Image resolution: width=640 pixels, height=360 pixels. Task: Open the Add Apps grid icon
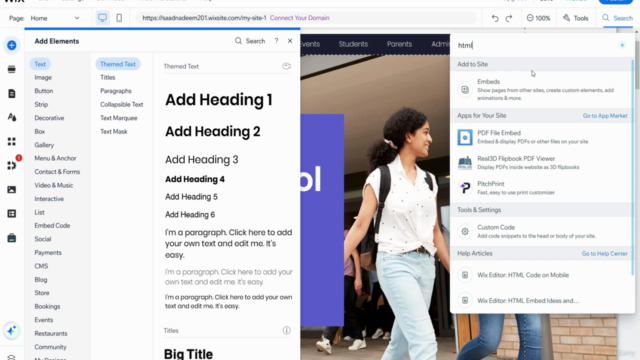tap(11, 142)
